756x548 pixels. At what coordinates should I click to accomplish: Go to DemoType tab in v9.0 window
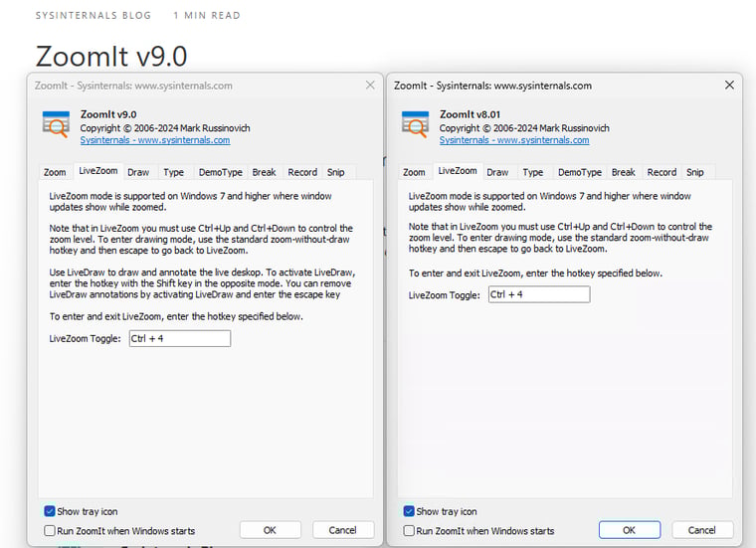(x=221, y=172)
